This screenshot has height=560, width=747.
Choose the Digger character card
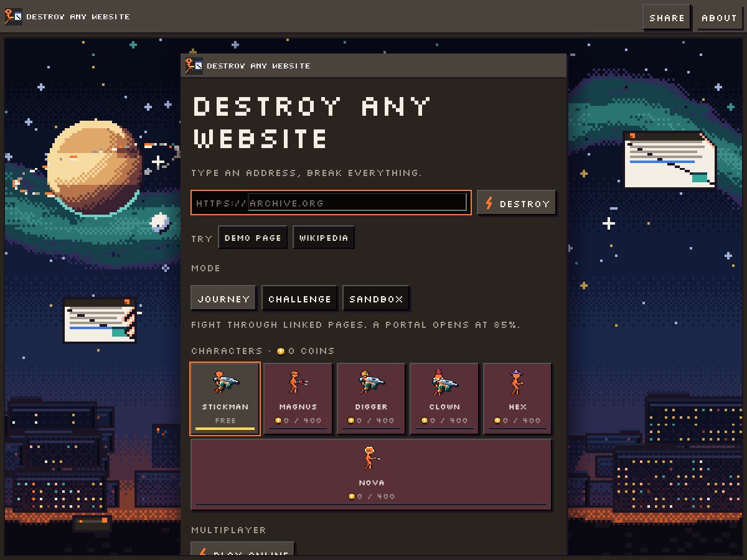tap(371, 399)
